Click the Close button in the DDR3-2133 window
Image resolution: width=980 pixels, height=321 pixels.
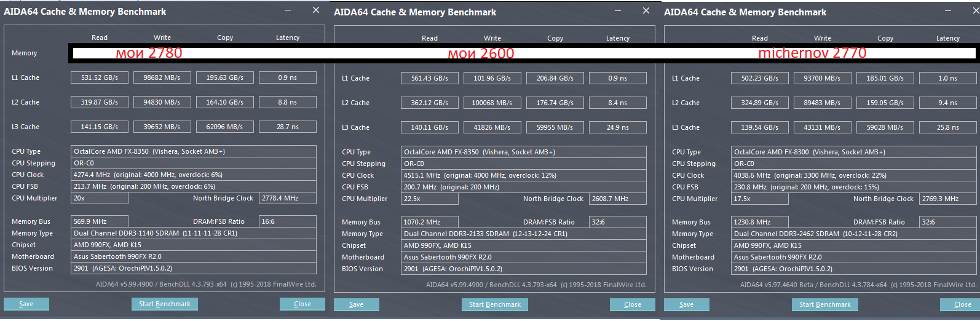coord(633,304)
